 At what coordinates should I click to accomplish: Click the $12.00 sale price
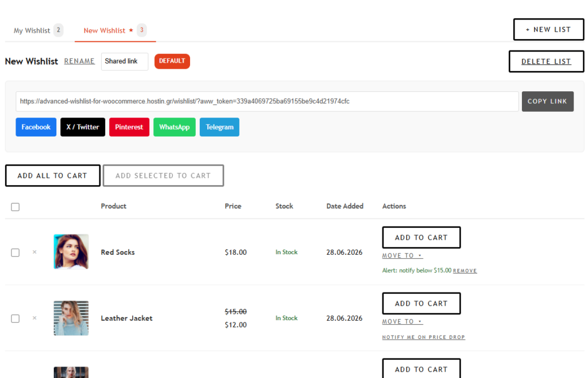point(236,325)
